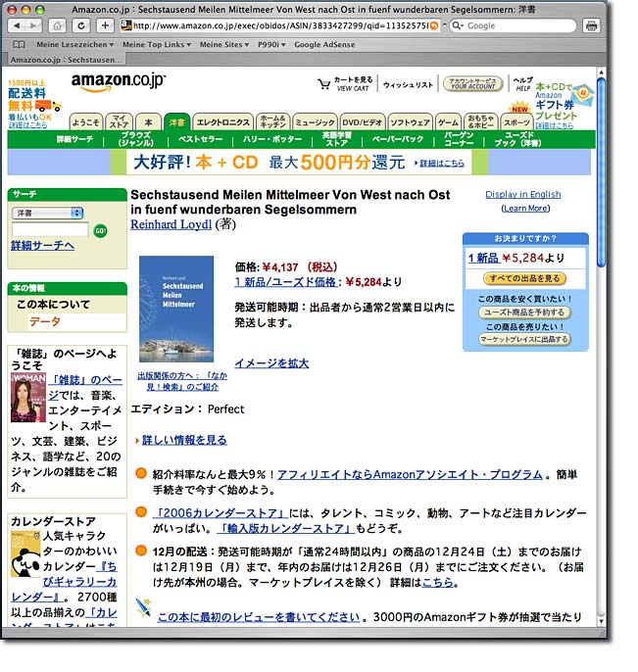Viewport: 638px width, 672px height.
Task: Expand the Meine Top Links menu
Action: [x=156, y=44]
